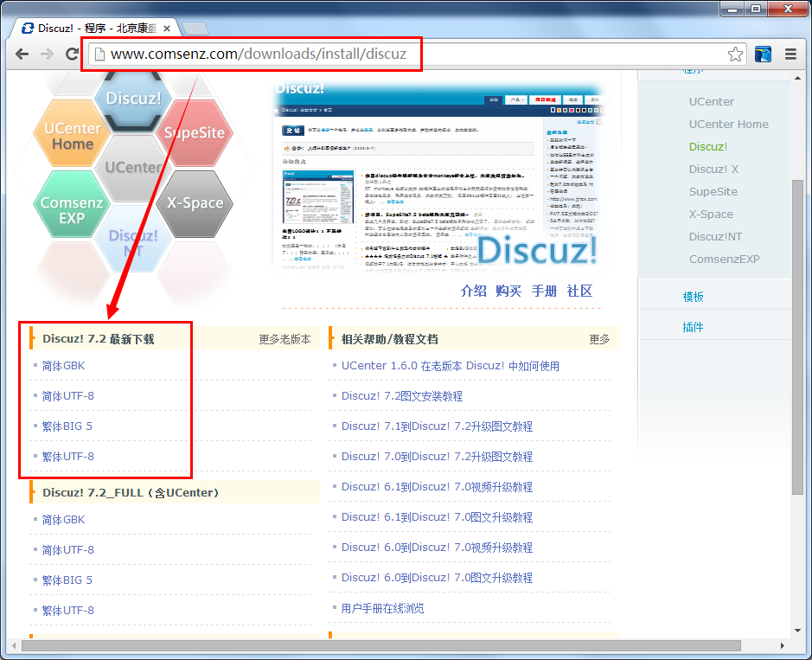Select X-Space in right sidebar
The image size is (812, 660).
click(711, 214)
